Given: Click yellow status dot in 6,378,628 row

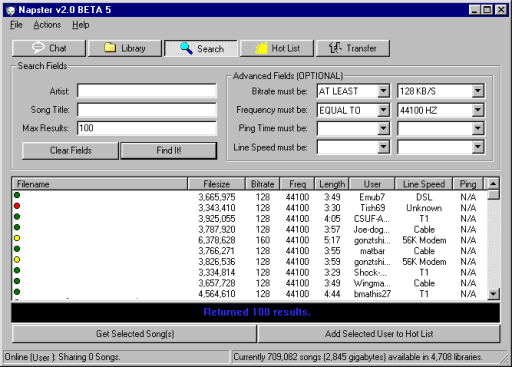Looking at the screenshot, I should [17, 238].
